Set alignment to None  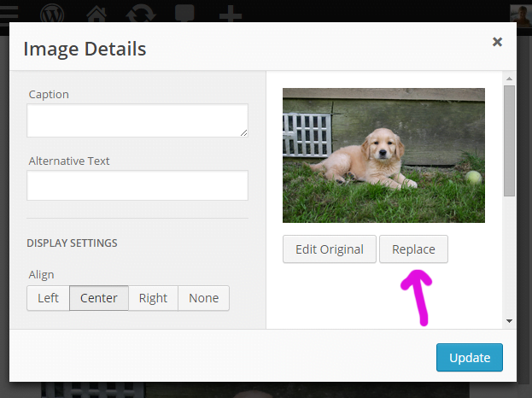click(203, 298)
